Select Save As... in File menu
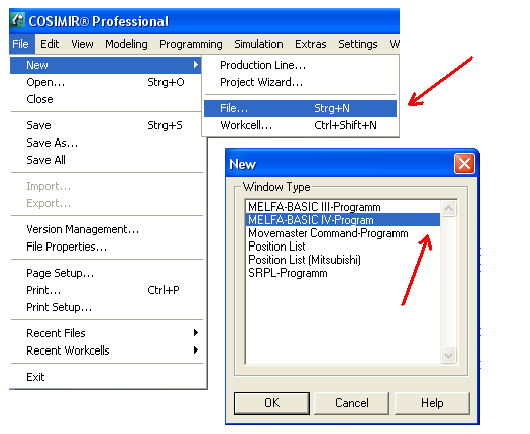The width and height of the screenshot is (530, 434). pyautogui.click(x=106, y=143)
